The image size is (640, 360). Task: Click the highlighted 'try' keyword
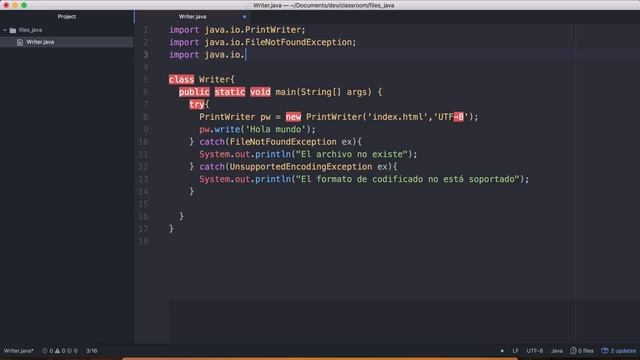coord(196,104)
